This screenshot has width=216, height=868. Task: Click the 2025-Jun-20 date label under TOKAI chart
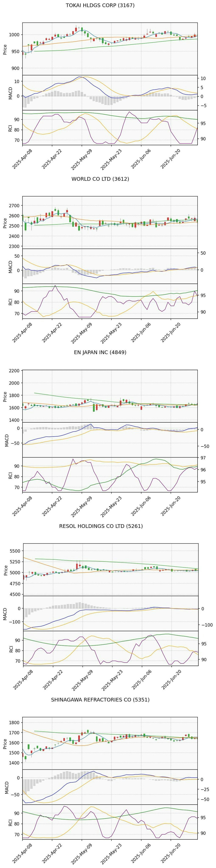pos(171,158)
